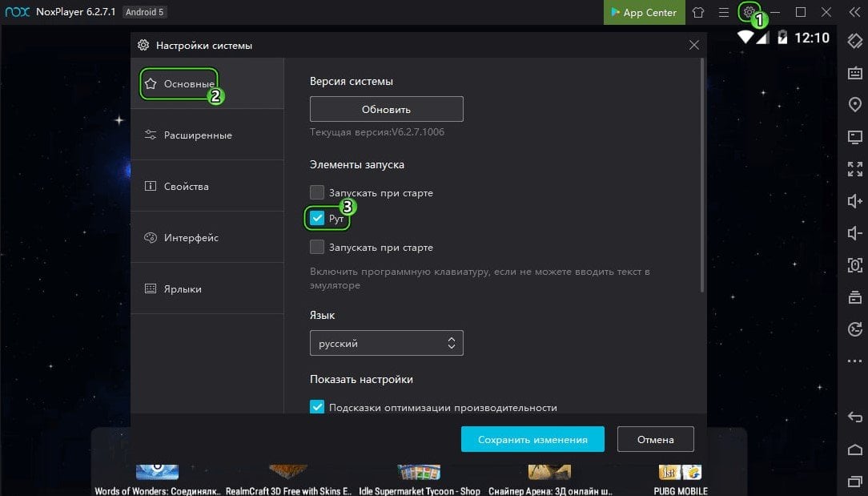
Task: Close the Настройки системы dialog
Action: point(693,45)
